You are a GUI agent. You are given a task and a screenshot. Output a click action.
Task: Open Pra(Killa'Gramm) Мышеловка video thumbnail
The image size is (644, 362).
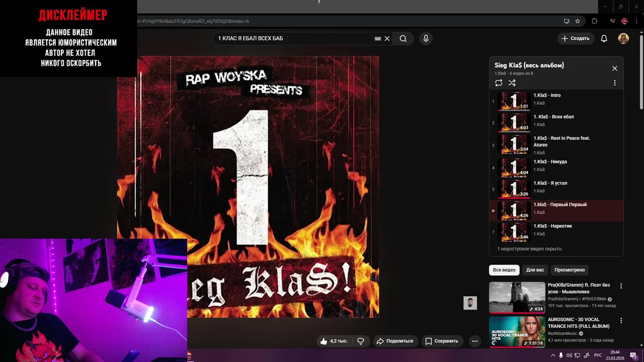pyautogui.click(x=517, y=298)
